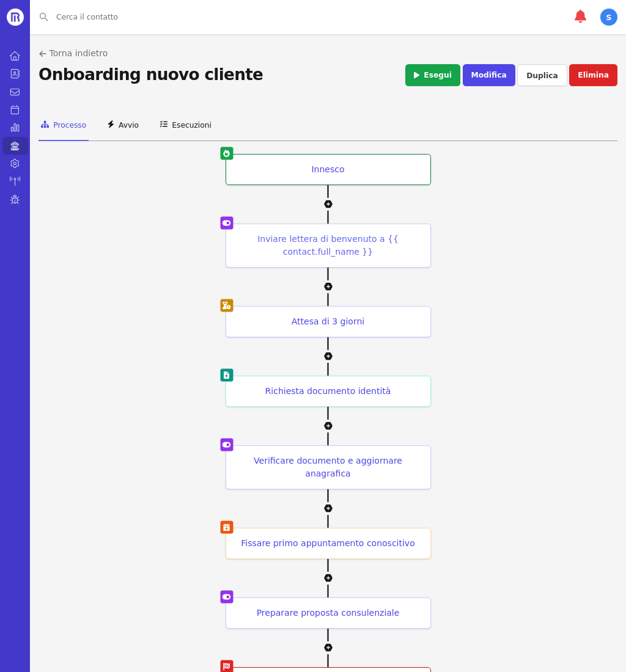Open notifications with the bell icon

click(580, 16)
